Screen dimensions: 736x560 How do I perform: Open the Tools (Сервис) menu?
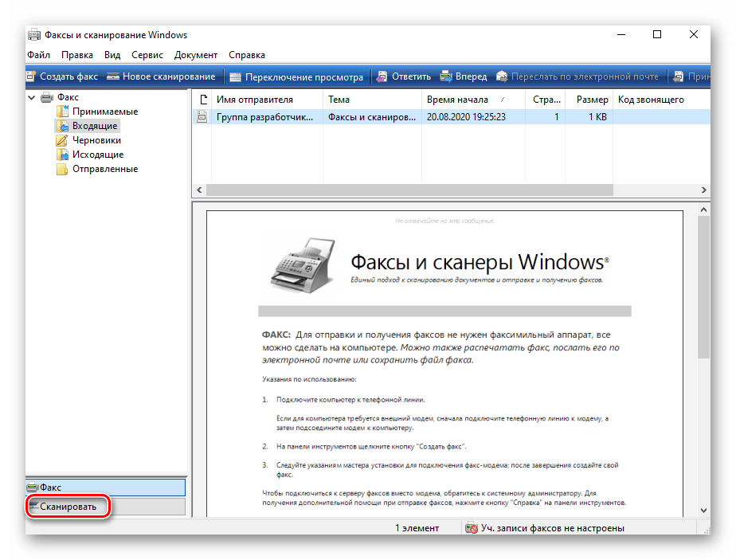(x=147, y=55)
